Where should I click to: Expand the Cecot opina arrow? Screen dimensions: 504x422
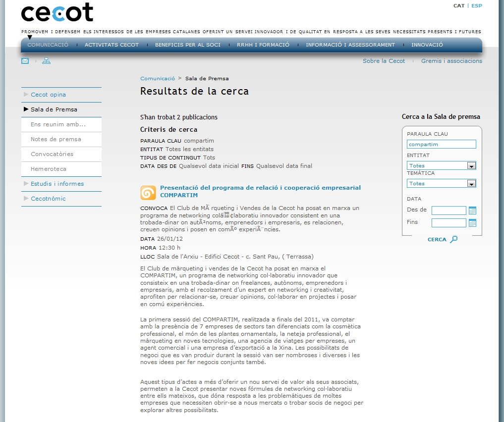[x=26, y=95]
